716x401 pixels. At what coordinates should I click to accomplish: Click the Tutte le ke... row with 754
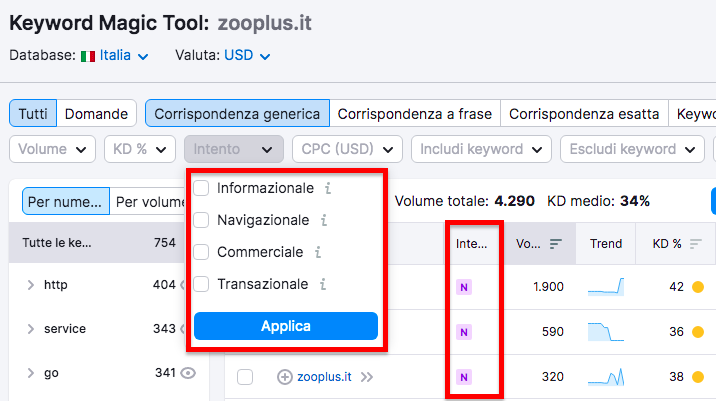[99, 243]
